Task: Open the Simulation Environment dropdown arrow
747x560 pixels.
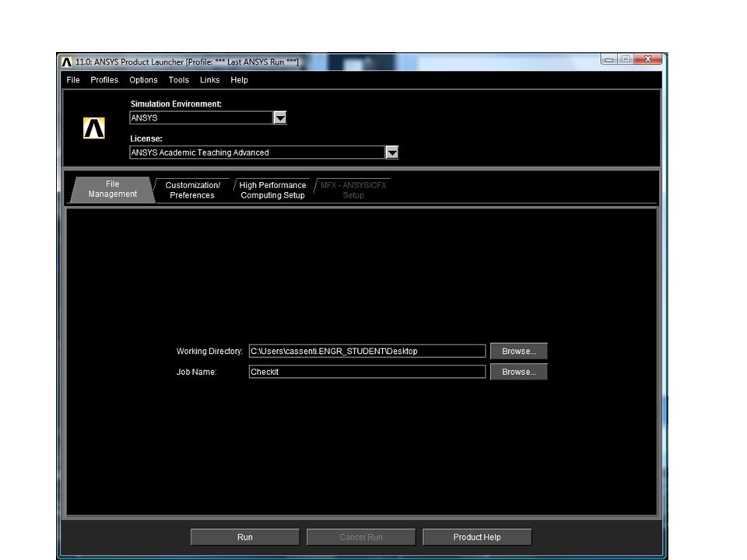Action: [279, 117]
